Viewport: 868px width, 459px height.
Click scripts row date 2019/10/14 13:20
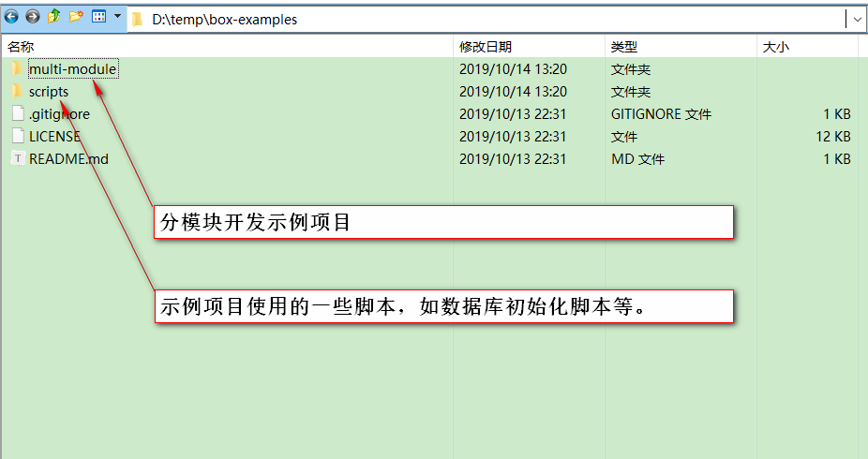click(513, 92)
